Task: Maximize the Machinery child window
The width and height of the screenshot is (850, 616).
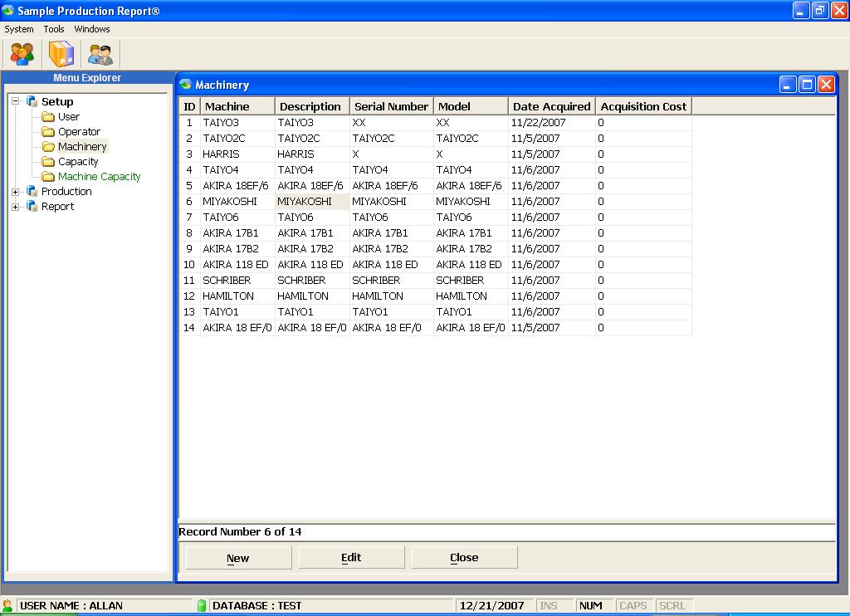Action: (807, 85)
